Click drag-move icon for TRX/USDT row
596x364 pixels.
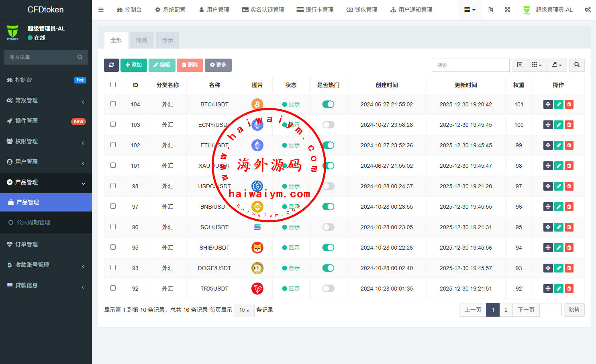(548, 289)
